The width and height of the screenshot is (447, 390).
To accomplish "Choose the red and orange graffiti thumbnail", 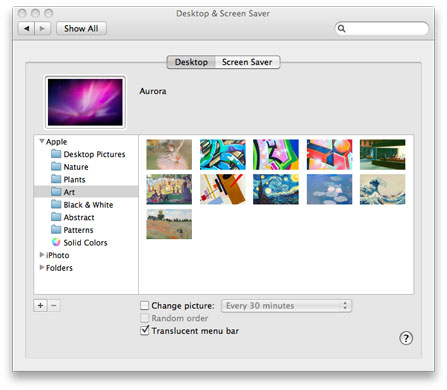I will click(329, 155).
